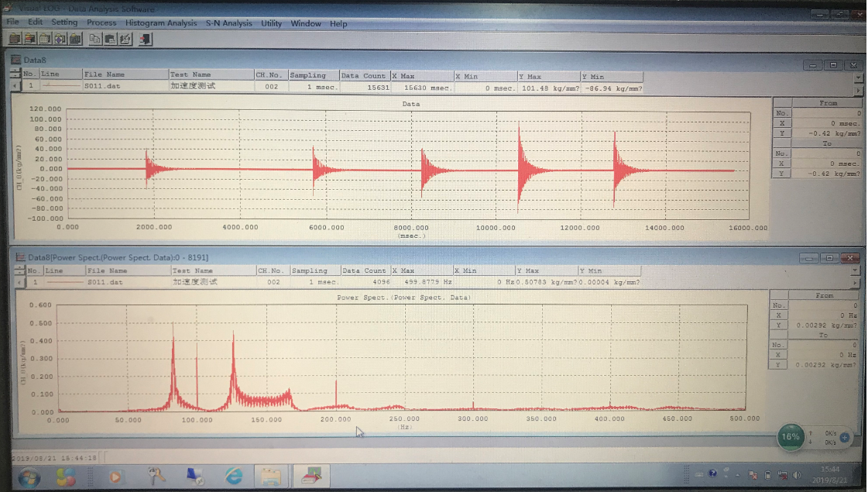Click the expand button left of No. column in Data8
The image size is (868, 492).
click(x=15, y=74)
